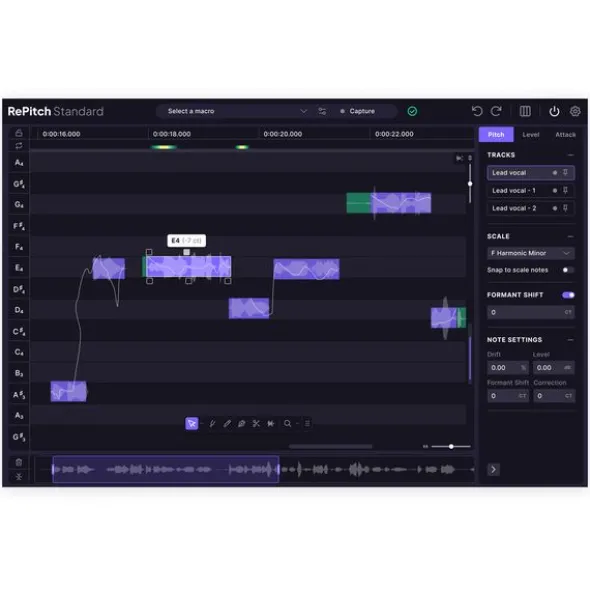This screenshot has height=591, width=590.
Task: Pin the Lead vocal track
Action: [x=565, y=172]
